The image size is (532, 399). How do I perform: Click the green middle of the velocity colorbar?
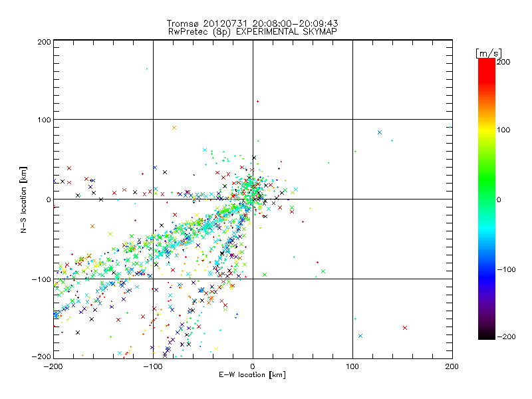click(487, 199)
